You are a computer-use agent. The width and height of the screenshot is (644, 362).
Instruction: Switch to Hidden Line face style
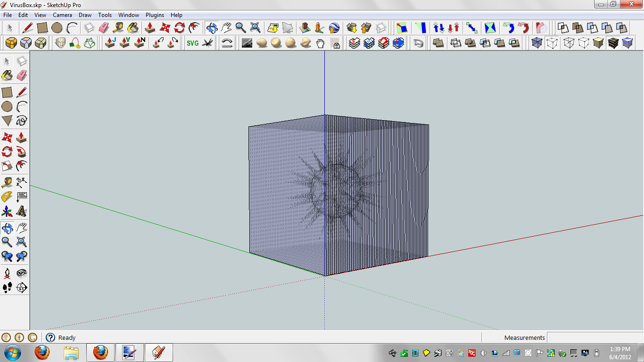coord(584,43)
